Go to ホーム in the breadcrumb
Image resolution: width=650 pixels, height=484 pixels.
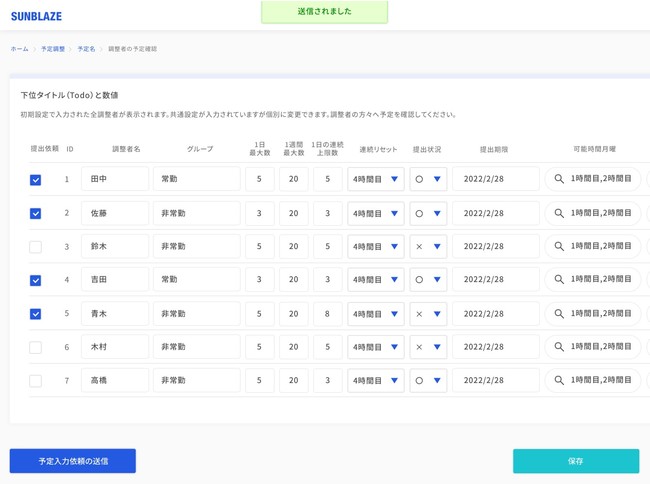pyautogui.click(x=19, y=49)
